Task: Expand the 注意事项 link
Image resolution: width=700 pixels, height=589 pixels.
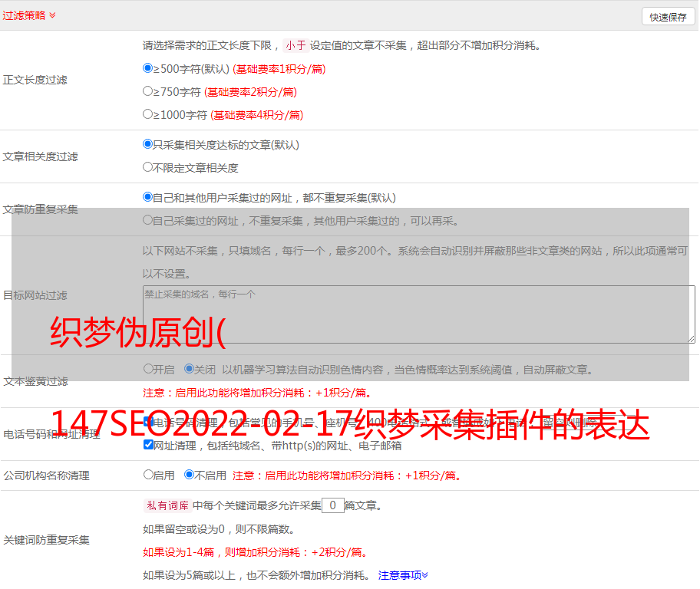Action: point(403,575)
